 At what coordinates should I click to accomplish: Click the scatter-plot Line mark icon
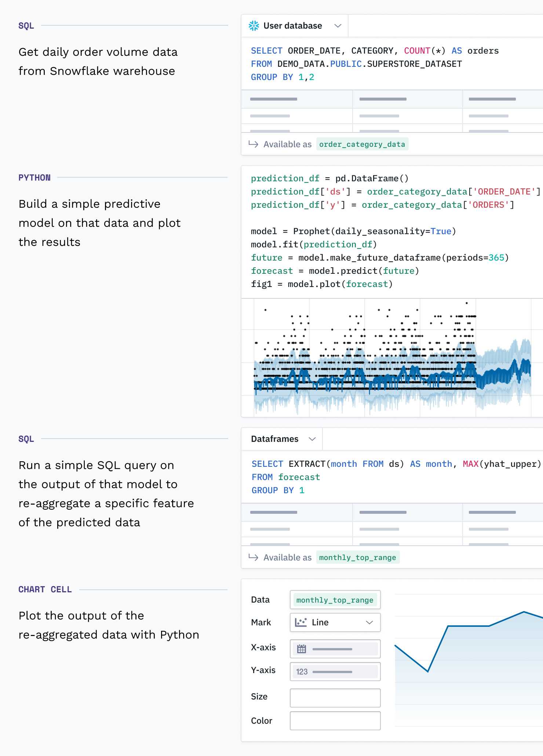(302, 622)
